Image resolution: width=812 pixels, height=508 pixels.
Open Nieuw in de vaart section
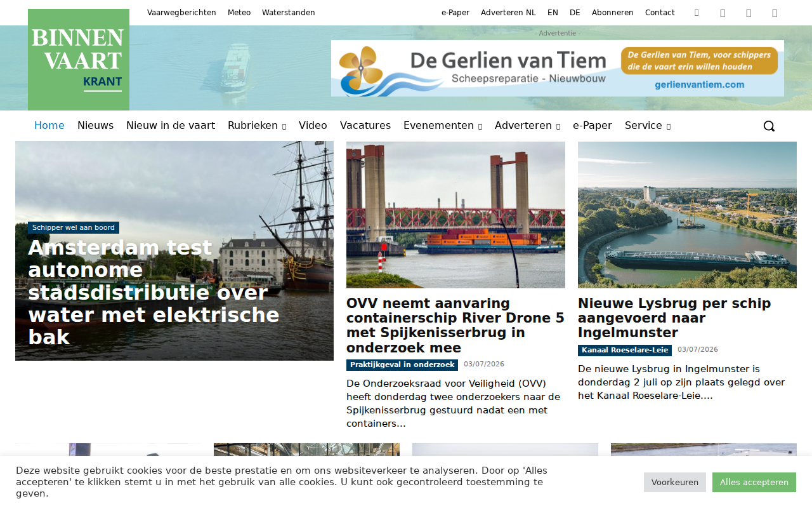point(171,126)
